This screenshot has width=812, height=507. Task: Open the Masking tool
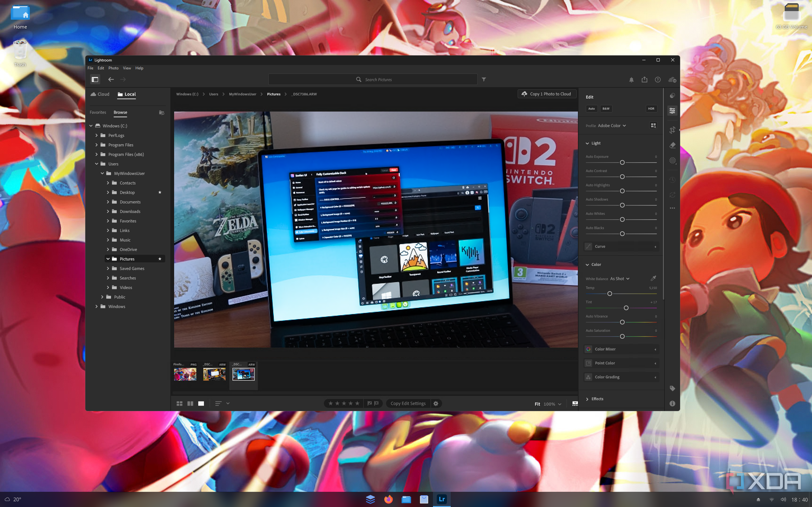672,161
